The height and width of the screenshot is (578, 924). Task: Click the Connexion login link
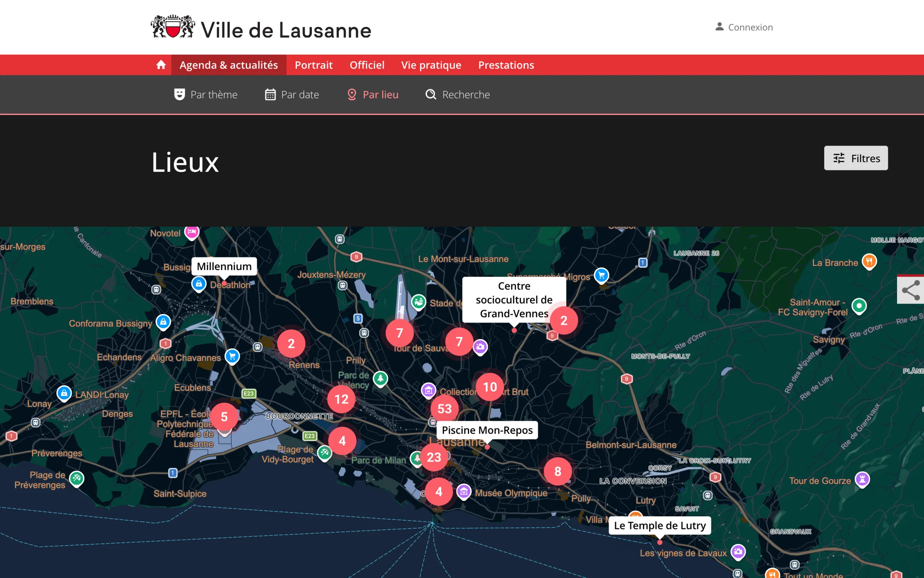tap(744, 27)
